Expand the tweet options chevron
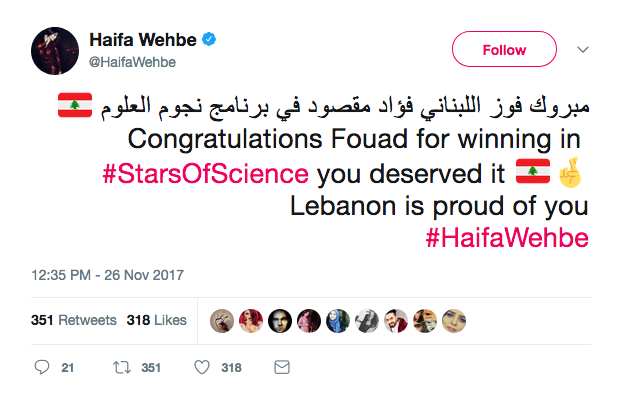This screenshot has width=624, height=402. coord(584,49)
